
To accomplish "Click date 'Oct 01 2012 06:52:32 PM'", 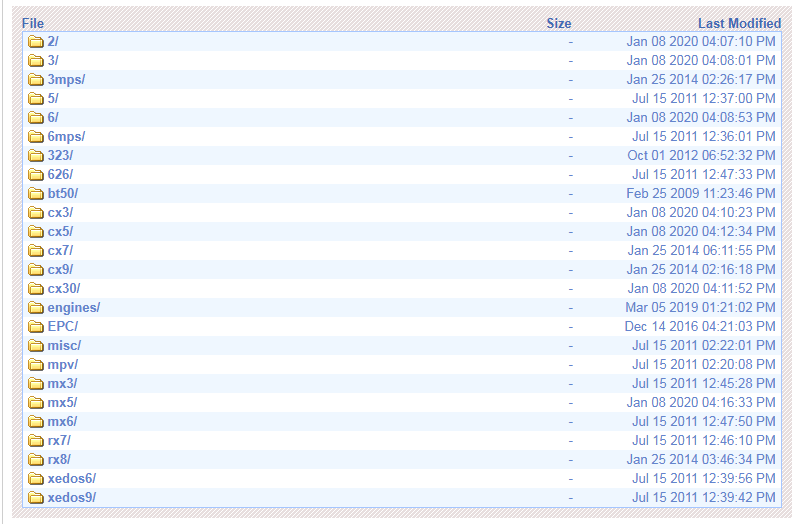I will 701,156.
